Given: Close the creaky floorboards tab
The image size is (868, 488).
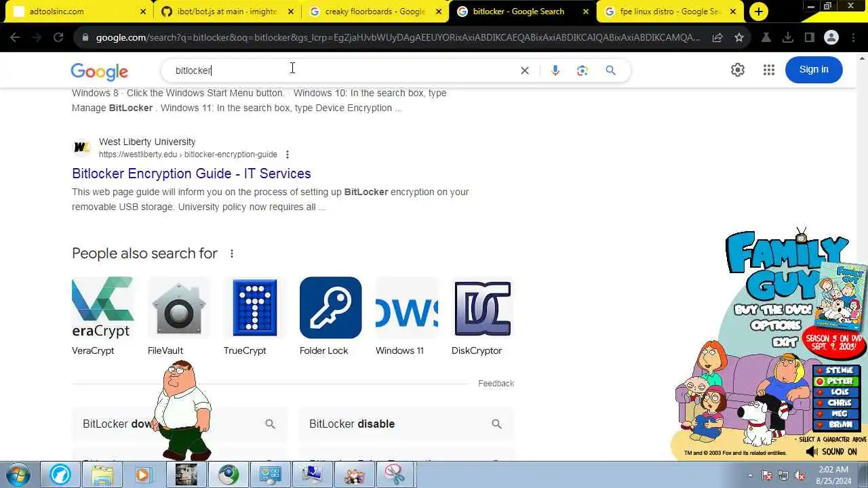Looking at the screenshot, I should click(438, 12).
